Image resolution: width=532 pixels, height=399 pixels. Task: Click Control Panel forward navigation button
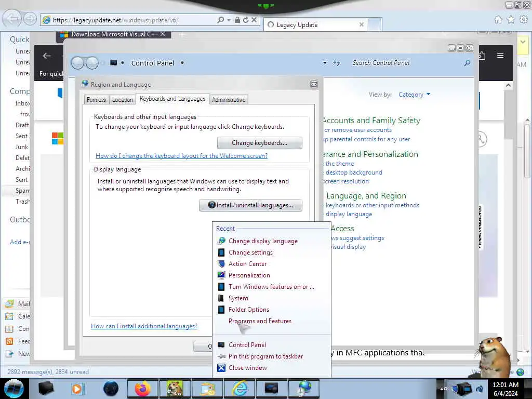pos(92,63)
